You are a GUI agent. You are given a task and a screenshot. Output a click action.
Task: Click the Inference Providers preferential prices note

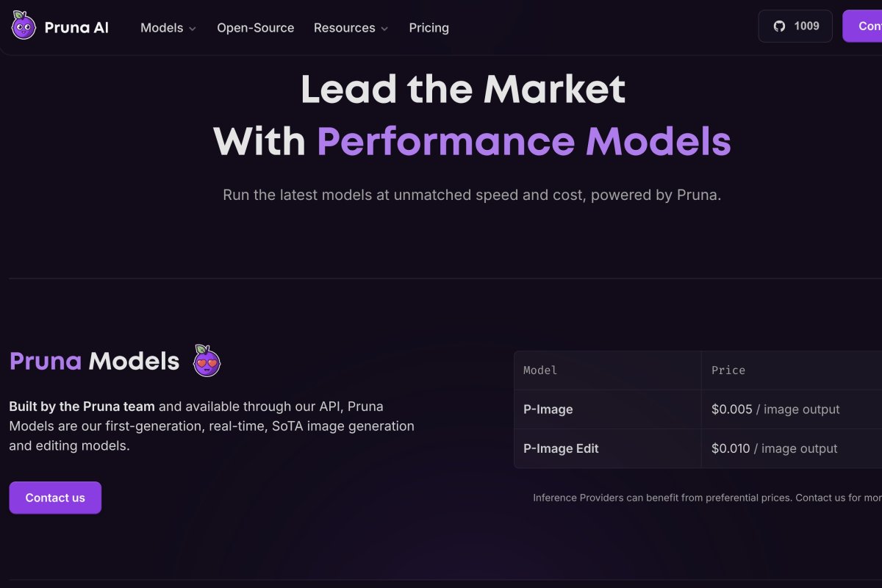(x=706, y=498)
